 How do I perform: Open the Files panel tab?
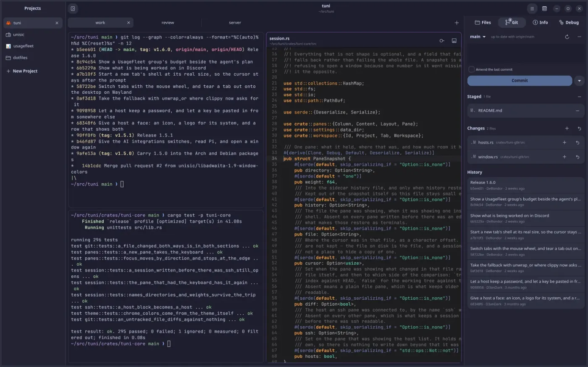483,23
